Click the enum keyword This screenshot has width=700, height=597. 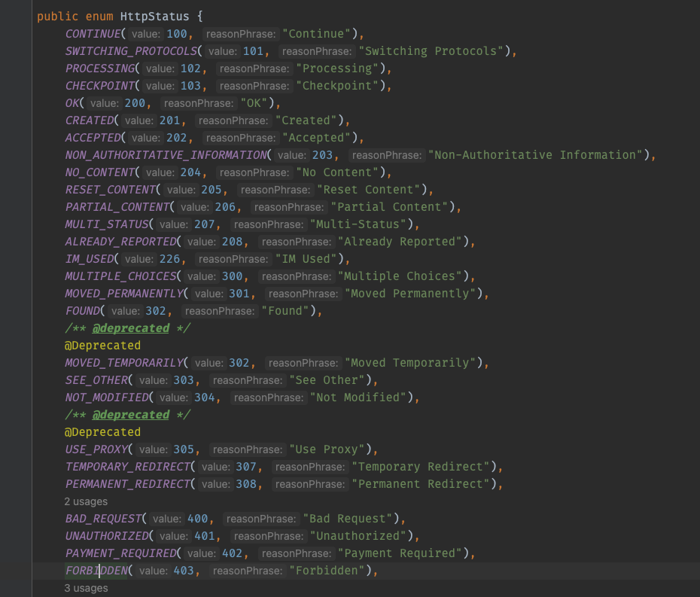[99, 17]
